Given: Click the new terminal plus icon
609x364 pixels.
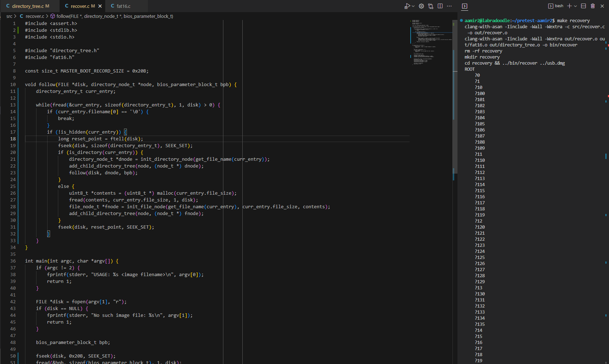Looking at the screenshot, I should 569,6.
